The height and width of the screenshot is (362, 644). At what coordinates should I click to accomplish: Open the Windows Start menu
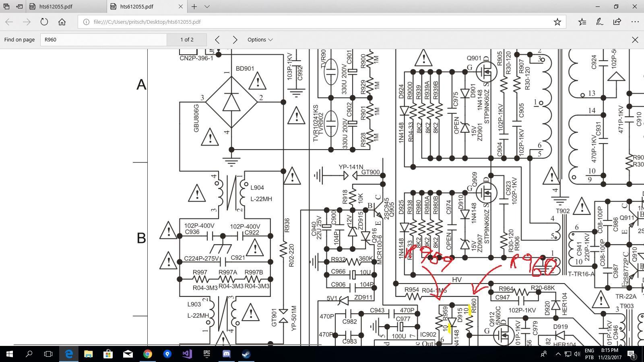[10, 354]
